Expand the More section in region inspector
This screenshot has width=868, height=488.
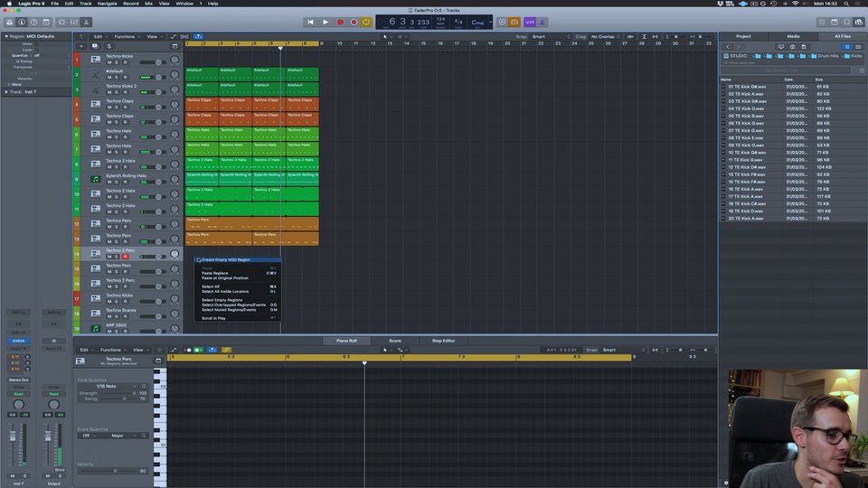point(8,85)
